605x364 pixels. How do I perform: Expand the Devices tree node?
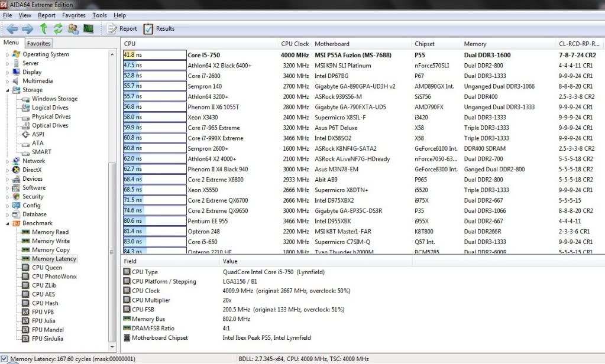7,179
